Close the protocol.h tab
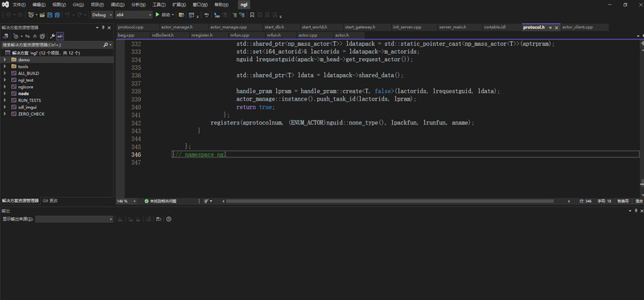 click(x=556, y=27)
